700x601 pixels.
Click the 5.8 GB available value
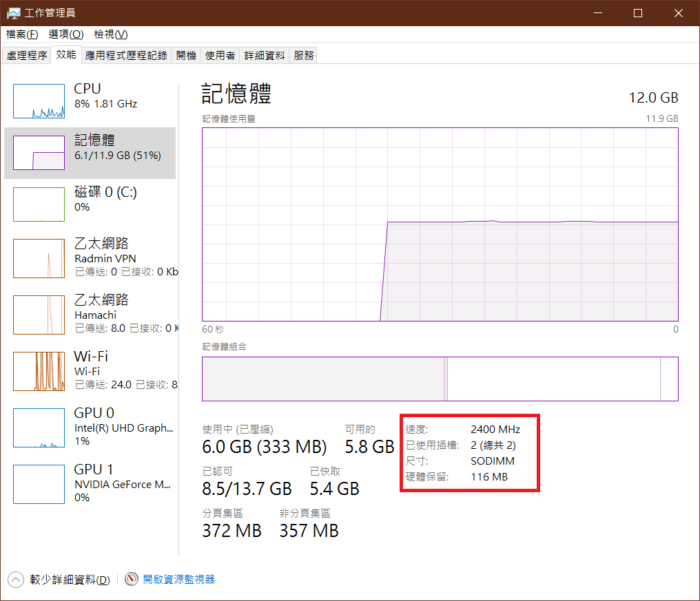pyautogui.click(x=370, y=447)
